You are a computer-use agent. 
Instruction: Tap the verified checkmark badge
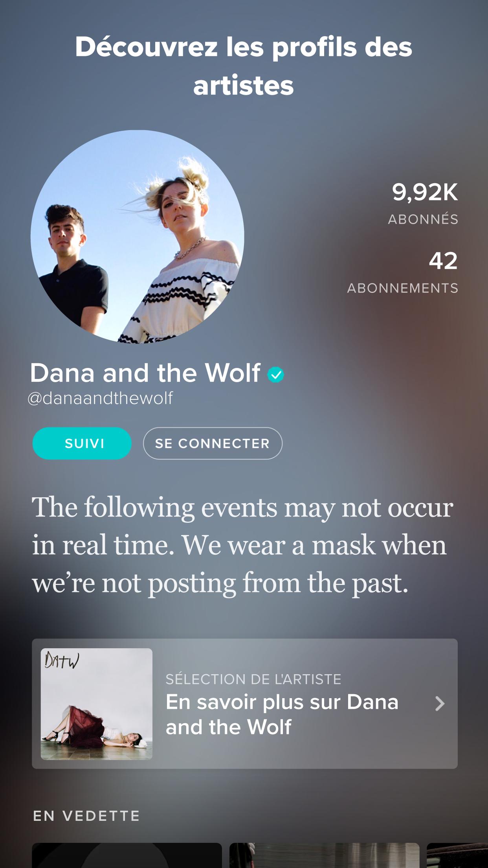coord(276,374)
